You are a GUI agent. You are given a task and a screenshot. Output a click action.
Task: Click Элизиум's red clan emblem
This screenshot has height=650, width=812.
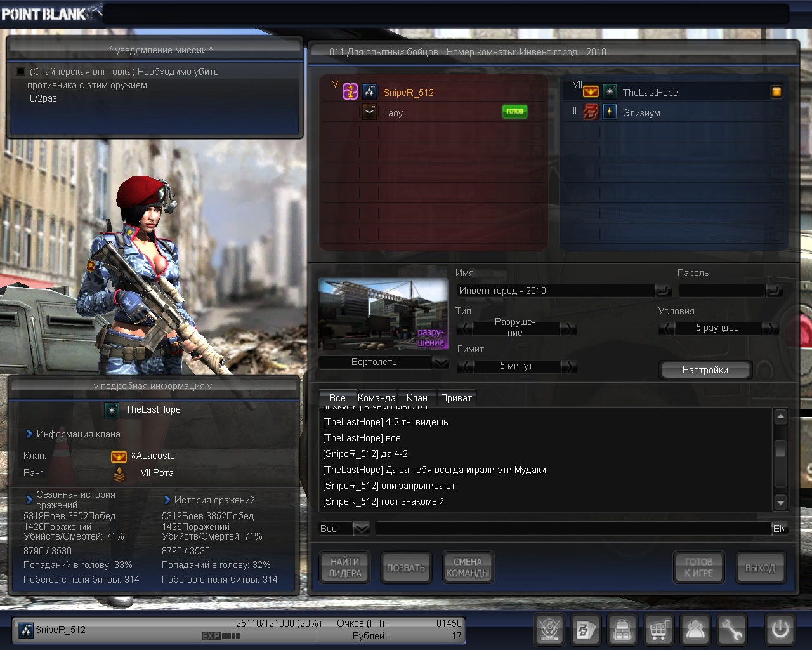(x=591, y=112)
